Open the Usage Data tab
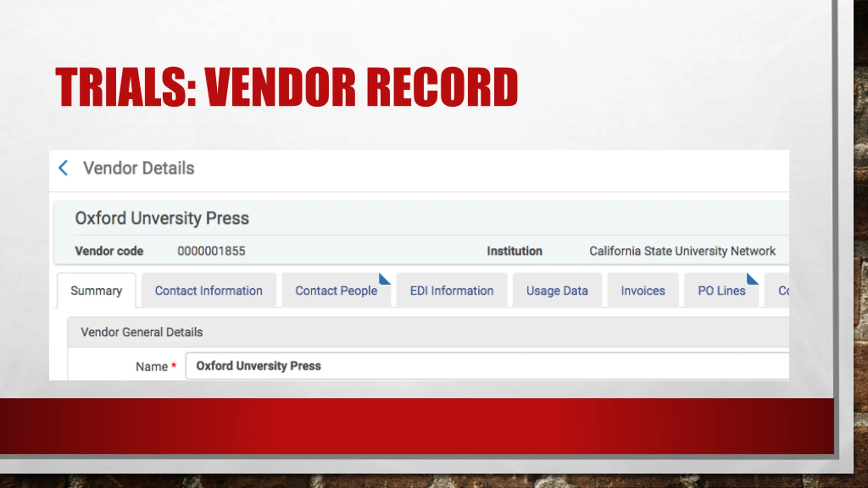The height and width of the screenshot is (488, 868). click(x=557, y=291)
